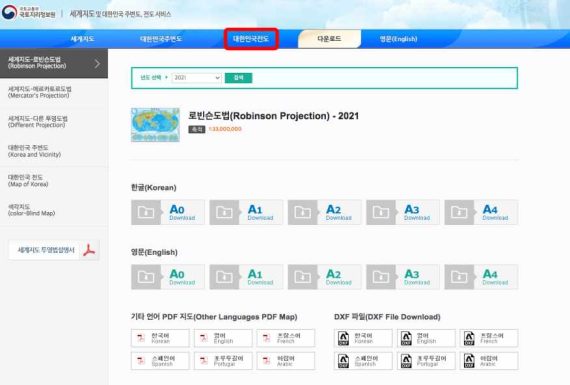Open English PDF map (영어)
Image resolution: width=570 pixels, height=385 pixels.
pyautogui.click(x=223, y=338)
